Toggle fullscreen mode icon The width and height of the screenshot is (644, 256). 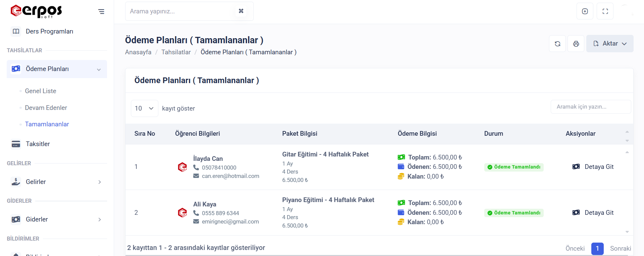click(x=605, y=11)
